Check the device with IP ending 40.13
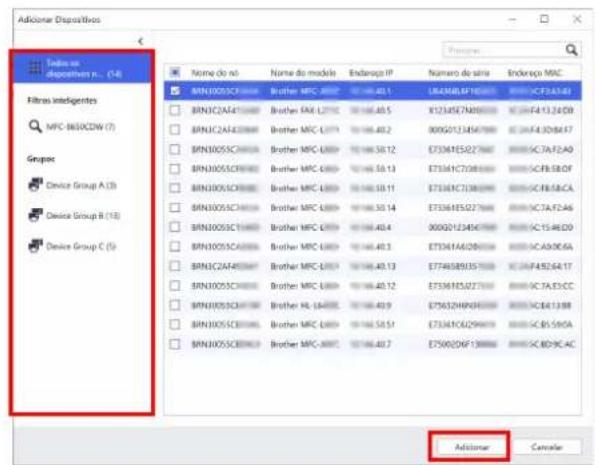Viewport: 595px width, 465px height. click(175, 266)
